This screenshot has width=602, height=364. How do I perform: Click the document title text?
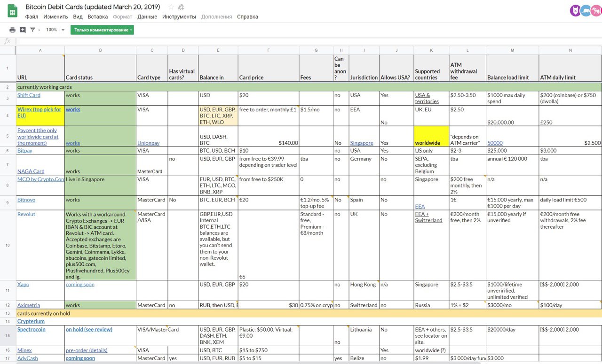93,7
